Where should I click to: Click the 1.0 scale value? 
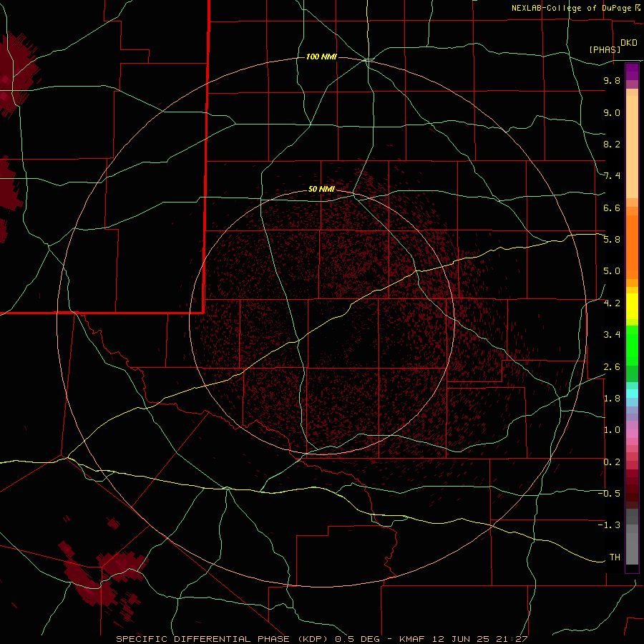pos(612,430)
